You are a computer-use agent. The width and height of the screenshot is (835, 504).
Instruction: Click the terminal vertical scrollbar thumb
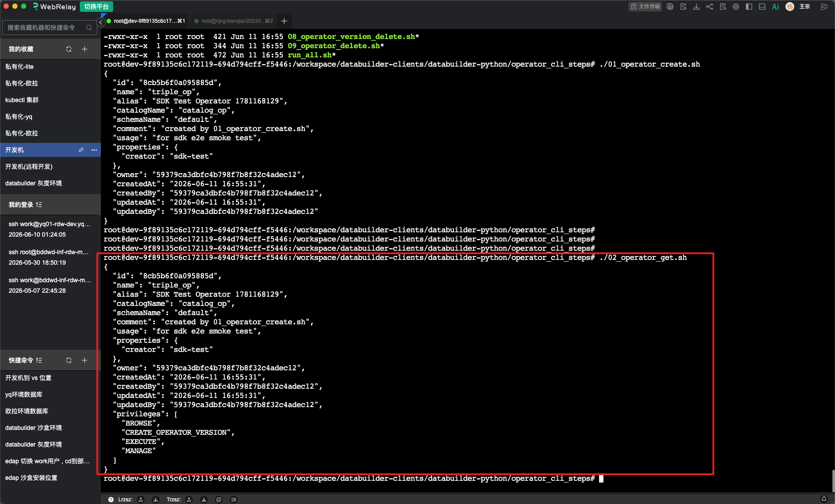[x=833, y=481]
